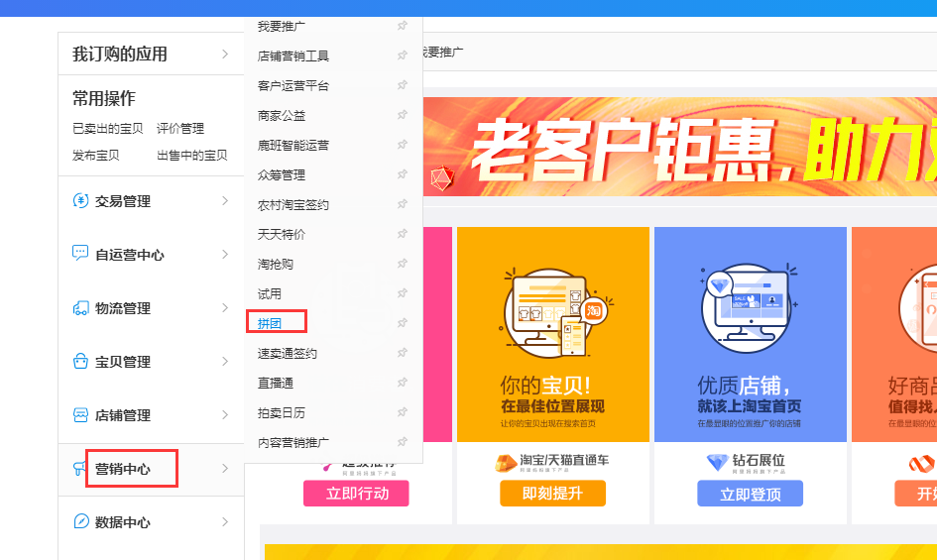
Task: Click the 物流管理 truck icon
Action: pyautogui.click(x=80, y=308)
